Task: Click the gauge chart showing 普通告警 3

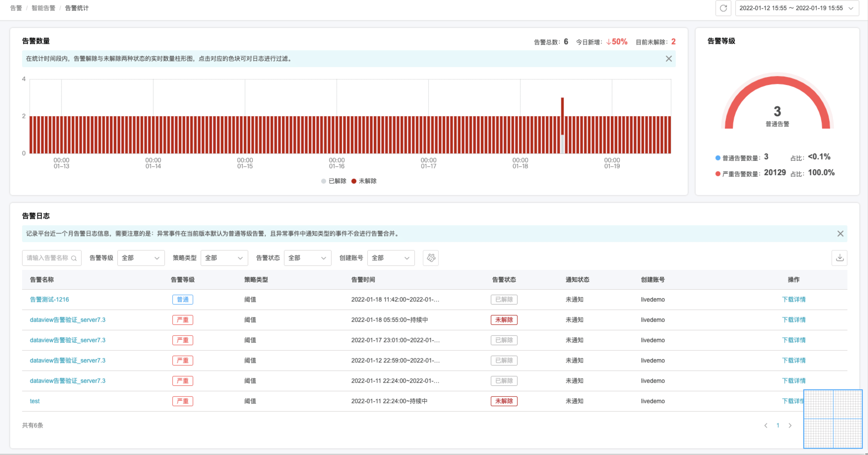Action: tap(775, 109)
